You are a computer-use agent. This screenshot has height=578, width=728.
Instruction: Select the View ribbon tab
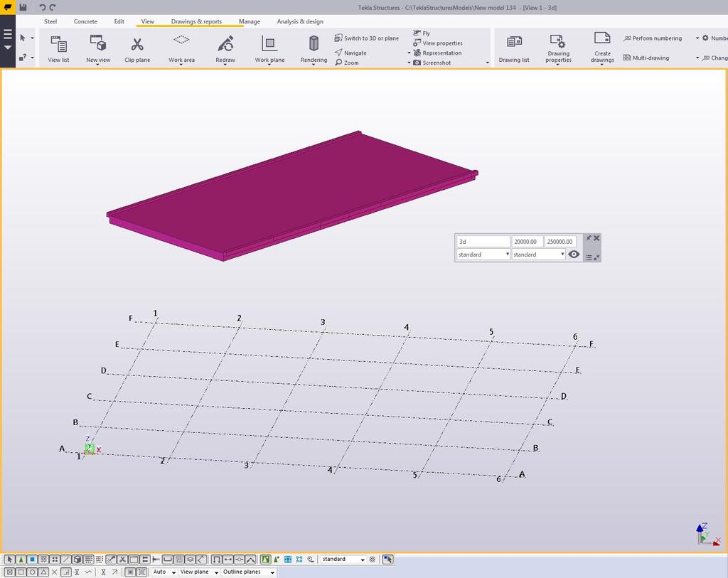tap(148, 21)
